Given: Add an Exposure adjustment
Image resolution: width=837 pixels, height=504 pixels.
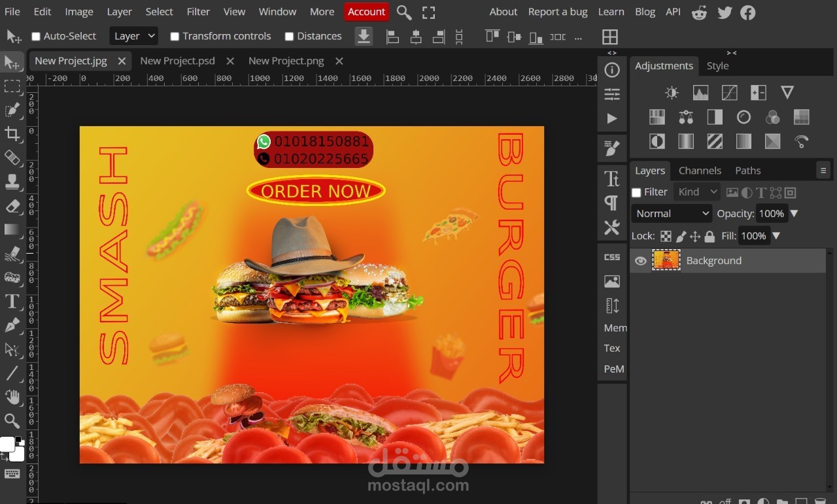Looking at the screenshot, I should coord(759,93).
